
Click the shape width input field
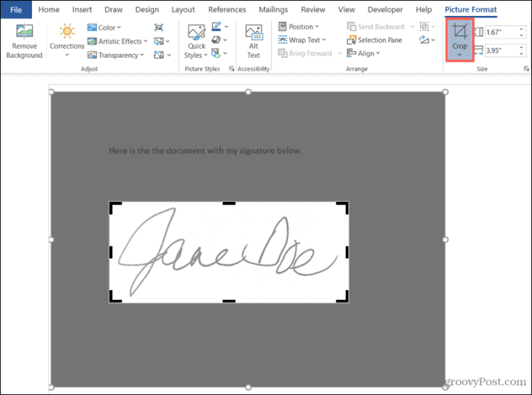point(502,51)
